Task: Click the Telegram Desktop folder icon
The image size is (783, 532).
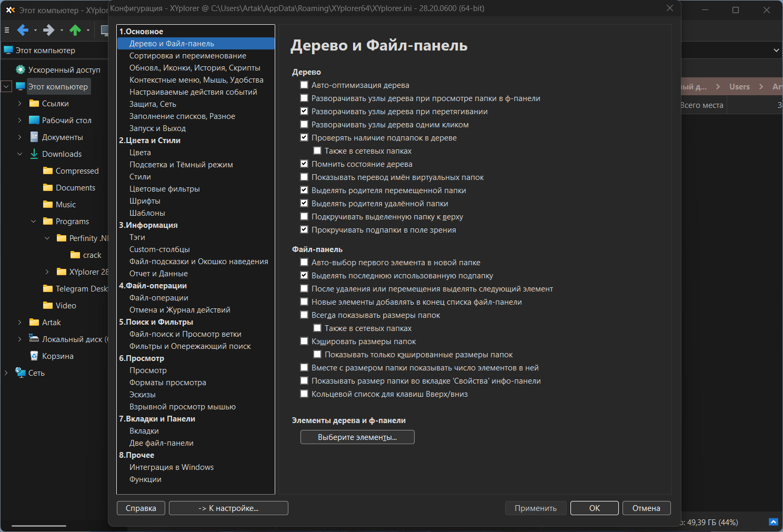Action: tap(48, 288)
